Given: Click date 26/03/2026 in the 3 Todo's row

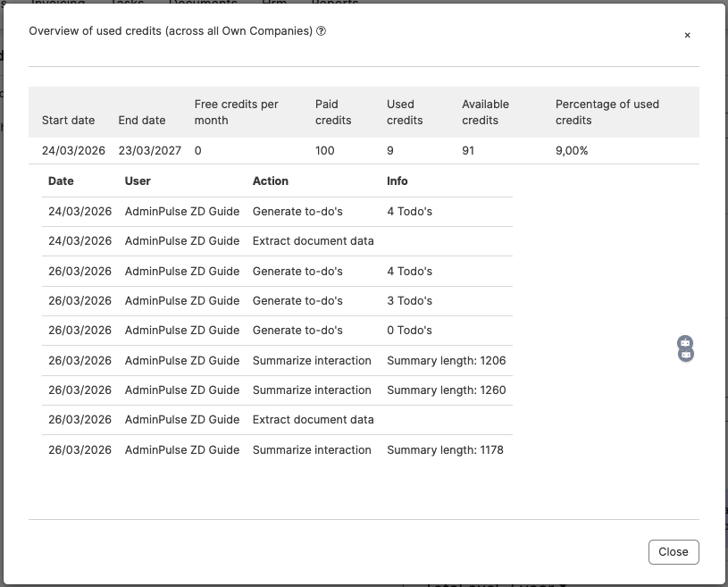Looking at the screenshot, I should pyautogui.click(x=79, y=301).
